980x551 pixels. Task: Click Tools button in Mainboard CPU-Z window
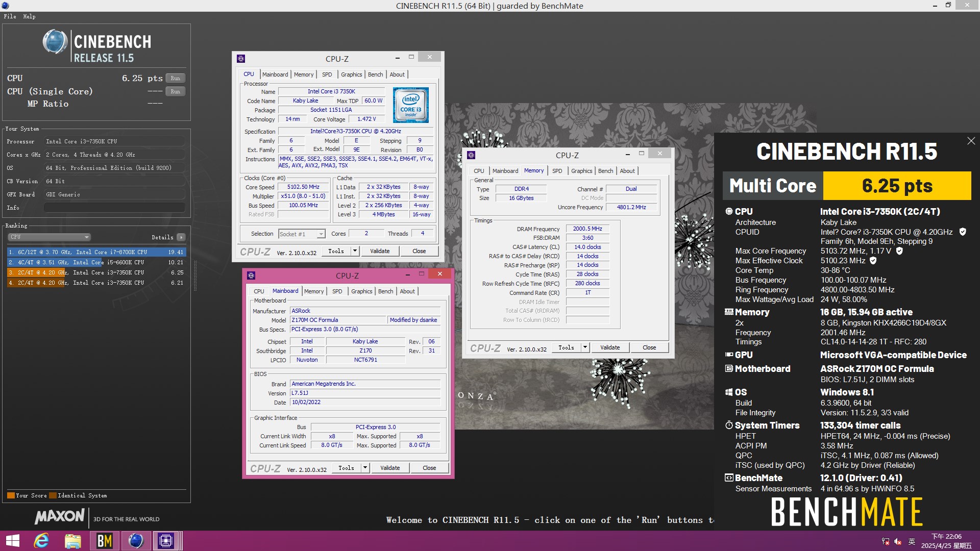347,468
